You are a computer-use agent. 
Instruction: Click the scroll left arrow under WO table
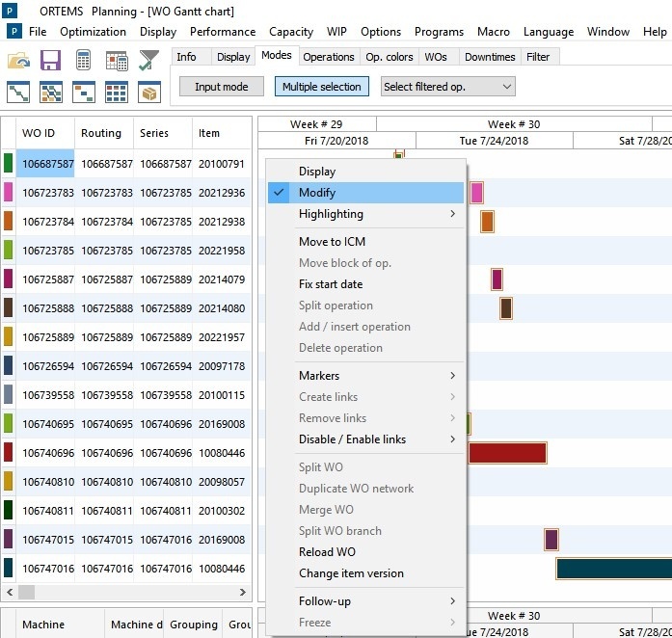[x=10, y=592]
